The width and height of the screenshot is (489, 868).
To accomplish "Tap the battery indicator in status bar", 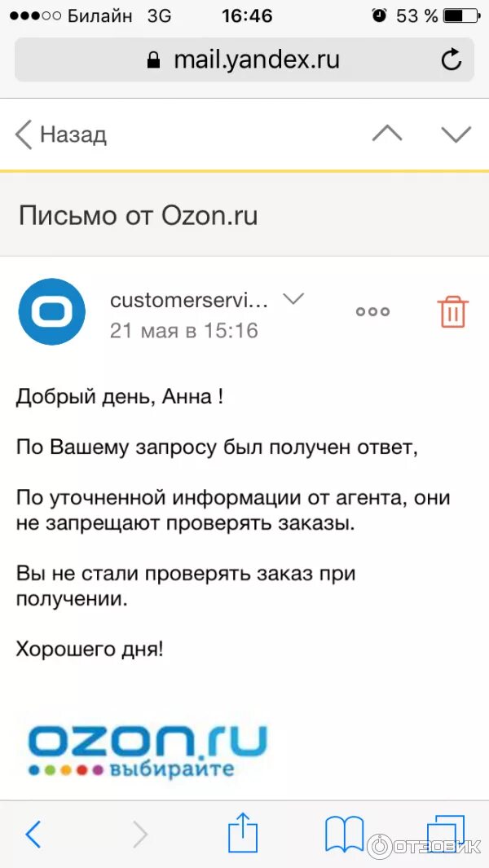I will tap(460, 16).
